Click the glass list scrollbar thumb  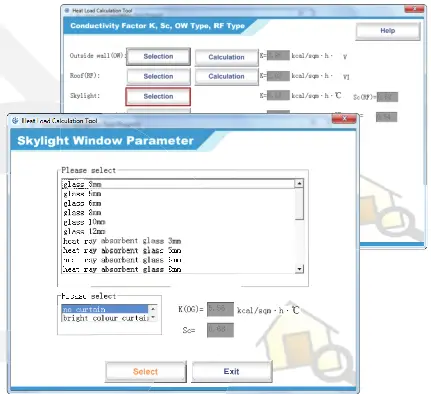click(x=299, y=204)
